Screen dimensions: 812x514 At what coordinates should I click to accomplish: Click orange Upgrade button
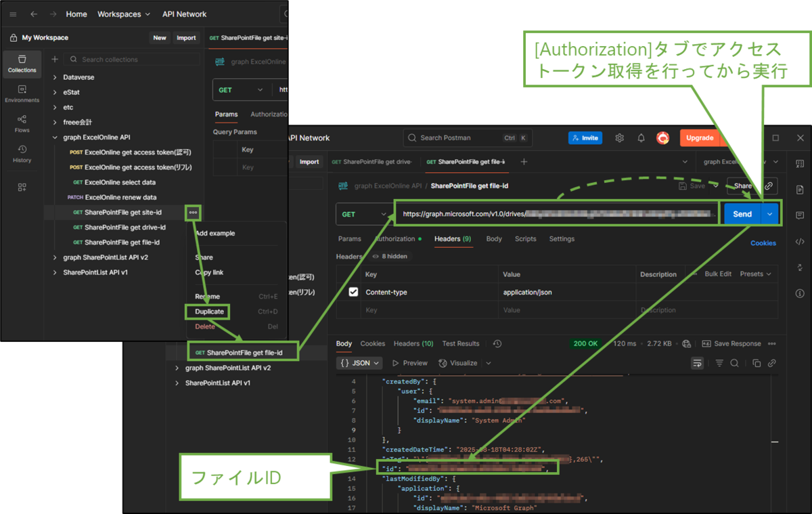pyautogui.click(x=700, y=138)
